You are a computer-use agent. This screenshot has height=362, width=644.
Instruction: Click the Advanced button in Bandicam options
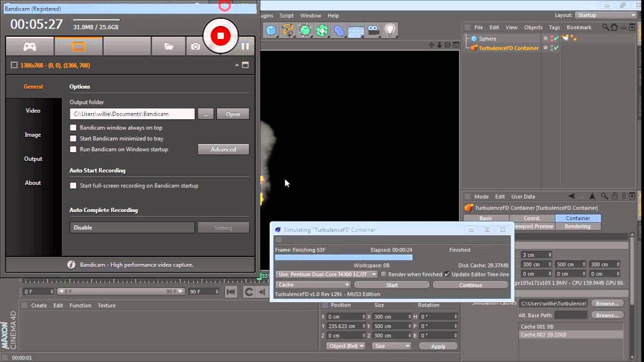[223, 149]
